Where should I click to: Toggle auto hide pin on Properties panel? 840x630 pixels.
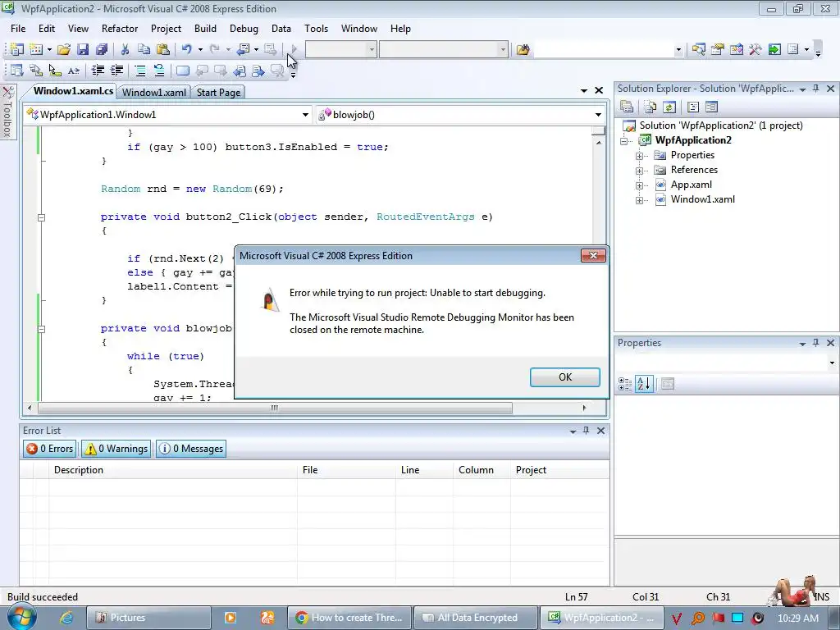(x=816, y=343)
